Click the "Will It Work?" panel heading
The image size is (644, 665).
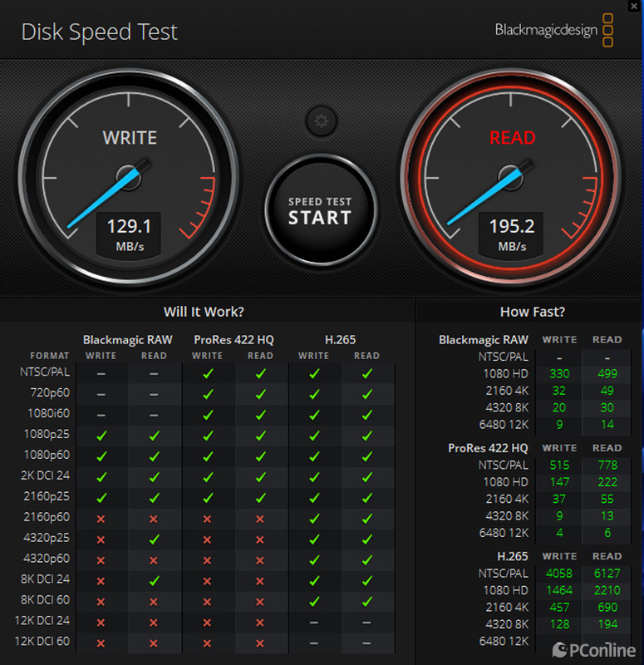pyautogui.click(x=204, y=312)
